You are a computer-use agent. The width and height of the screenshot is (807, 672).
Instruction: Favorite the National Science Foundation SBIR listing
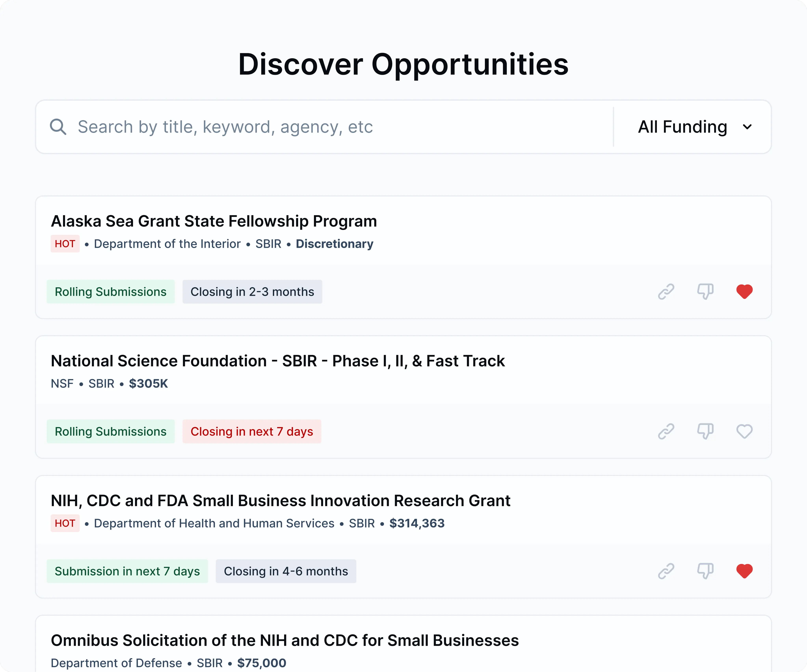click(x=744, y=431)
